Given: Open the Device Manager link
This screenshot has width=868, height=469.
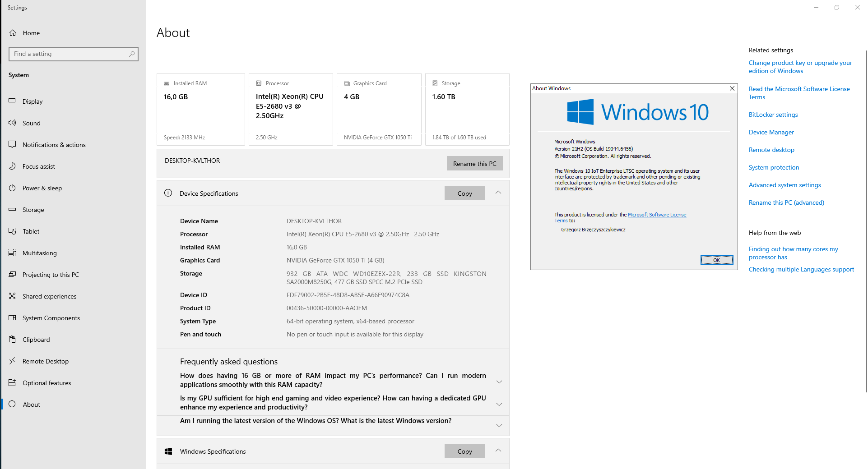Looking at the screenshot, I should click(771, 132).
